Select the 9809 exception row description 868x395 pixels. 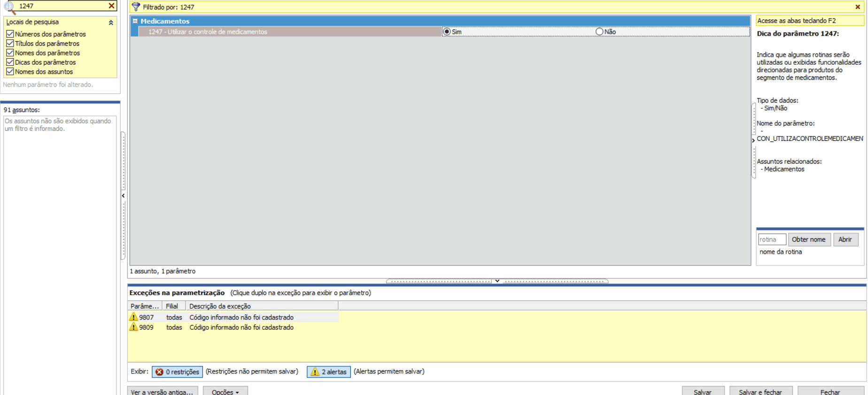pyautogui.click(x=241, y=327)
